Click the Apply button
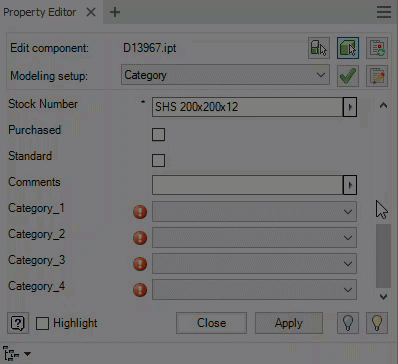Image resolution: width=398 pixels, height=364 pixels. click(x=289, y=323)
